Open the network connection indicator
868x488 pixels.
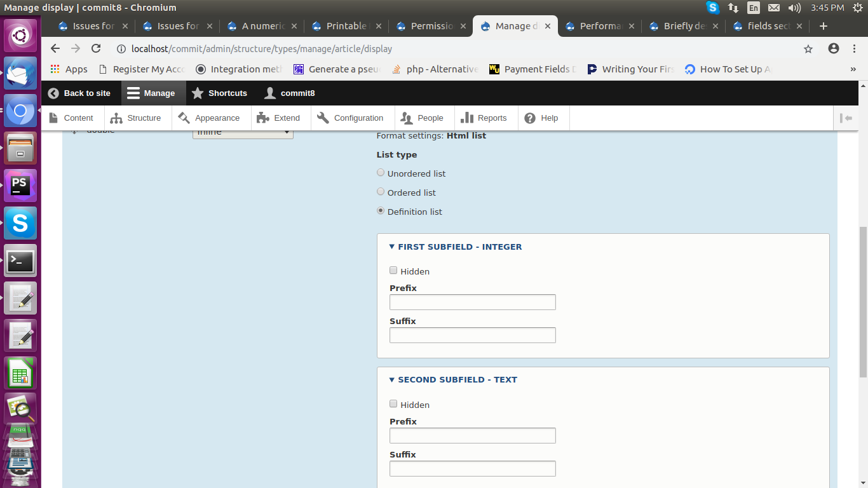(x=733, y=8)
